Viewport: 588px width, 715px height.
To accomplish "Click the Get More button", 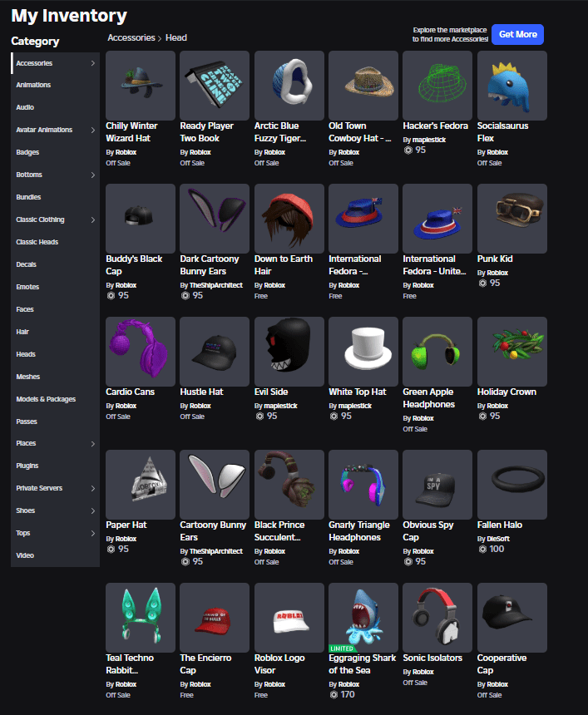I will [518, 34].
